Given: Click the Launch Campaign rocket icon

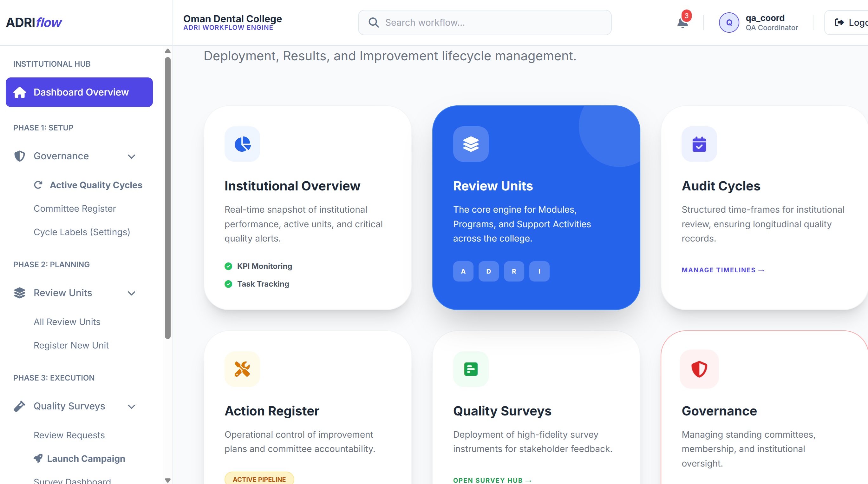Looking at the screenshot, I should (38, 458).
